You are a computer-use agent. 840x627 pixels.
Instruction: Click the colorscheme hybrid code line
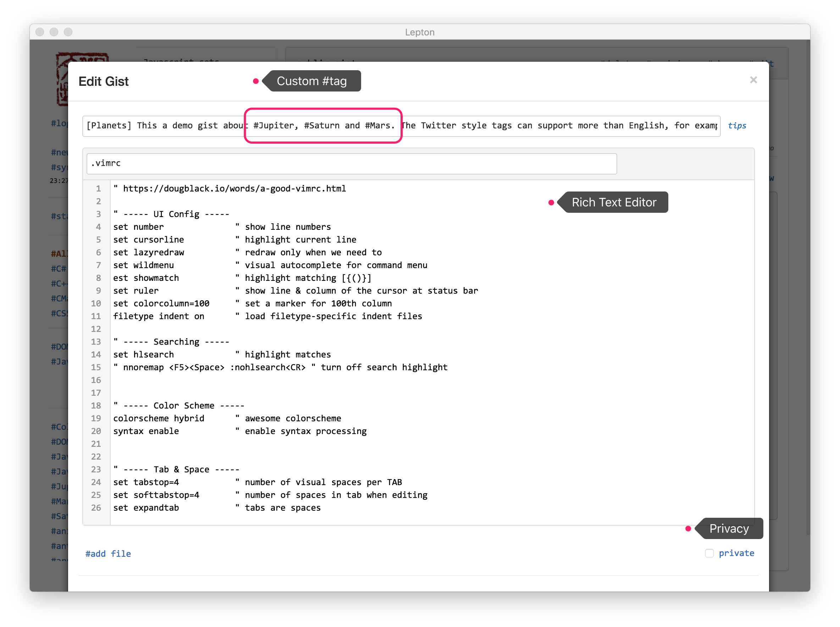coord(159,418)
